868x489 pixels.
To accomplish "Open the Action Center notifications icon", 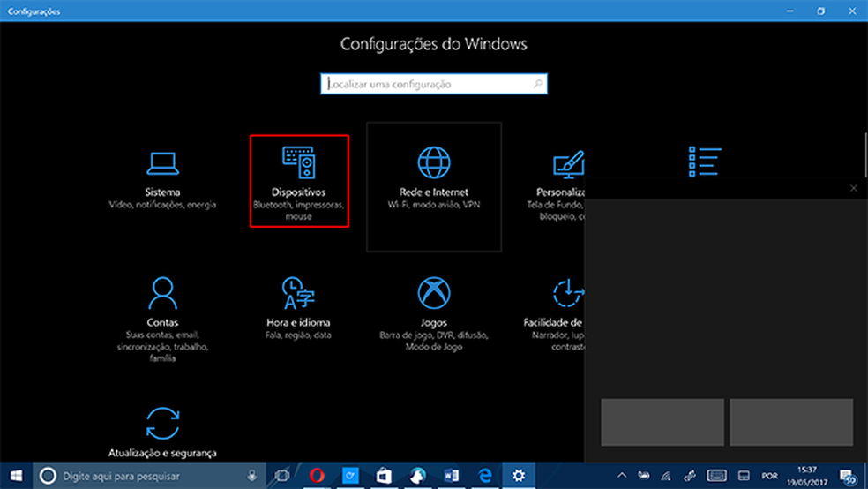I will coord(848,476).
